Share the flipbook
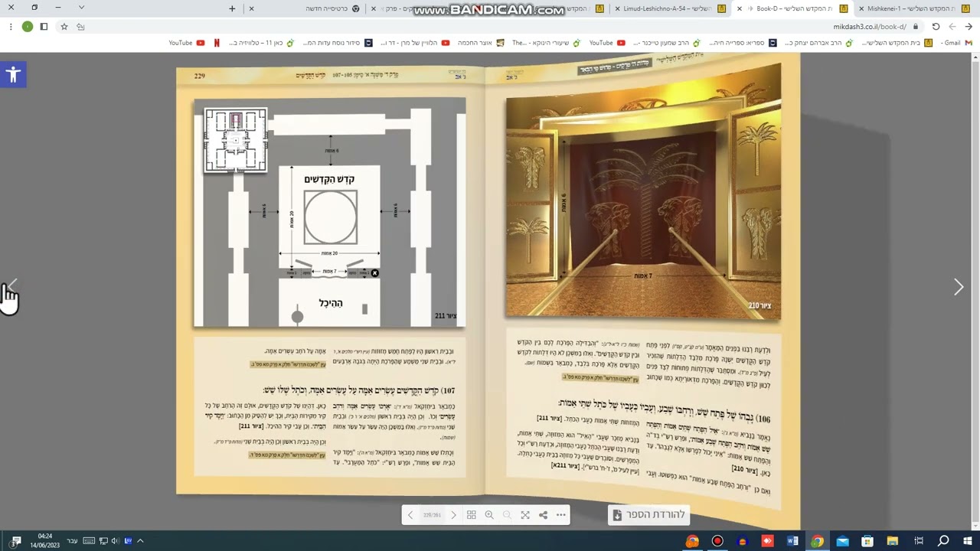 (543, 515)
